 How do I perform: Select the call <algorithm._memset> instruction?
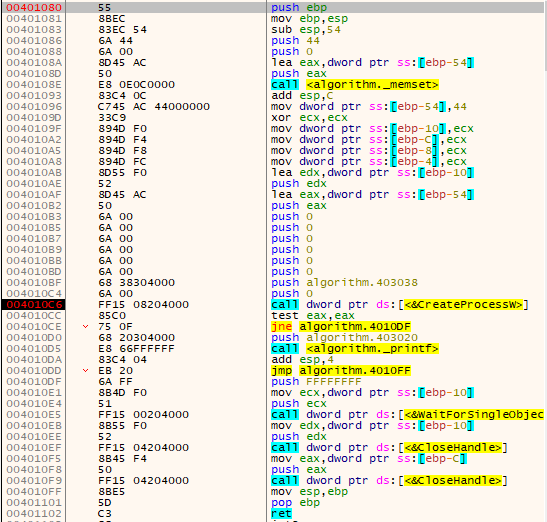point(355,84)
